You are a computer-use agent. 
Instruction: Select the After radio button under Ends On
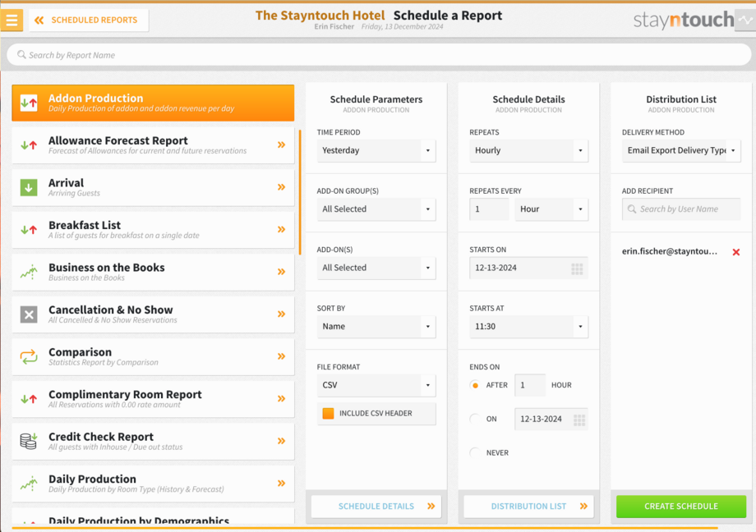click(475, 386)
